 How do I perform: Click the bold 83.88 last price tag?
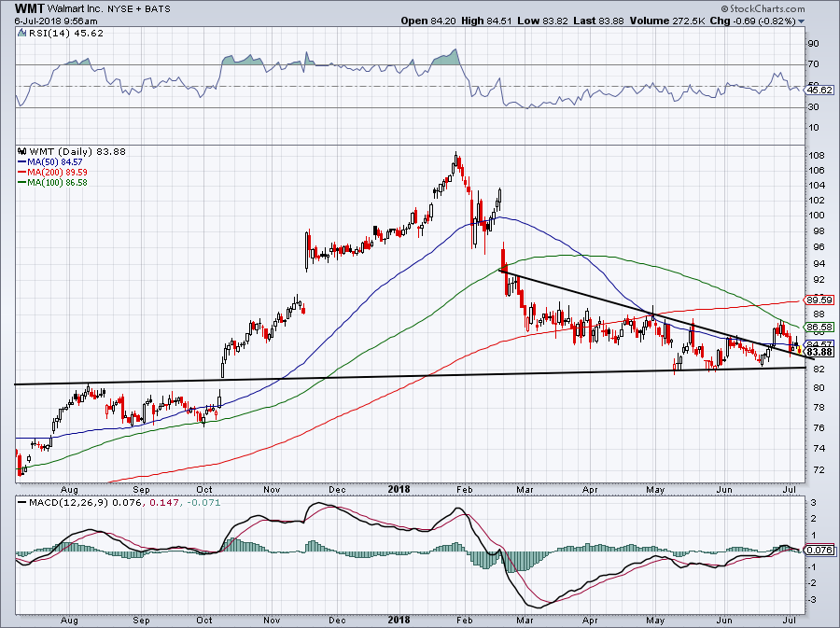click(820, 353)
